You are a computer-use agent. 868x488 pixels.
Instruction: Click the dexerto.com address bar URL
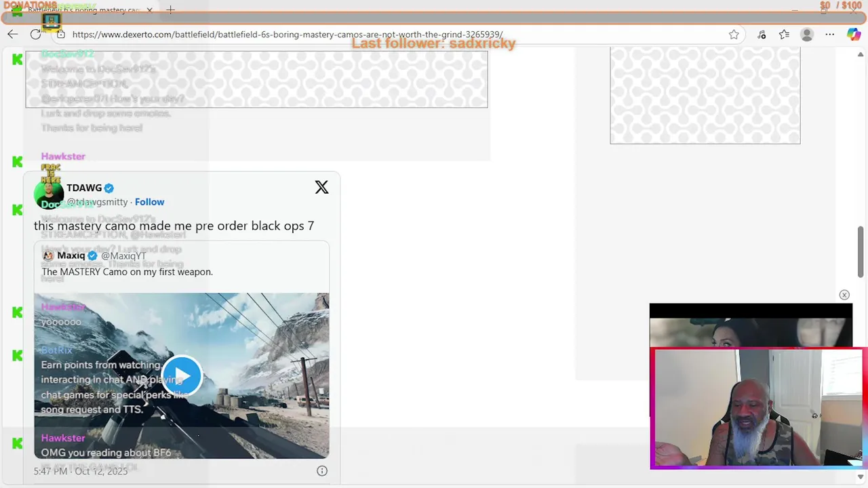click(288, 35)
